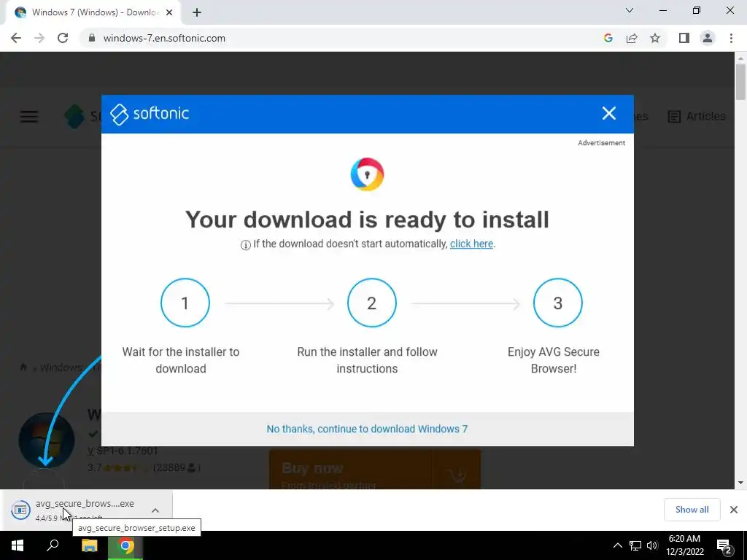
Task: Choose 'No thanks, continue to download Windows 7'
Action: [368, 429]
